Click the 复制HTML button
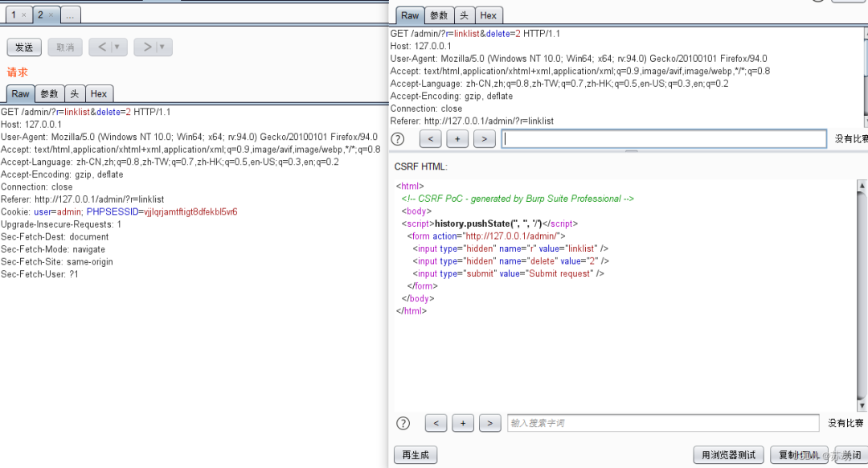 click(x=800, y=454)
